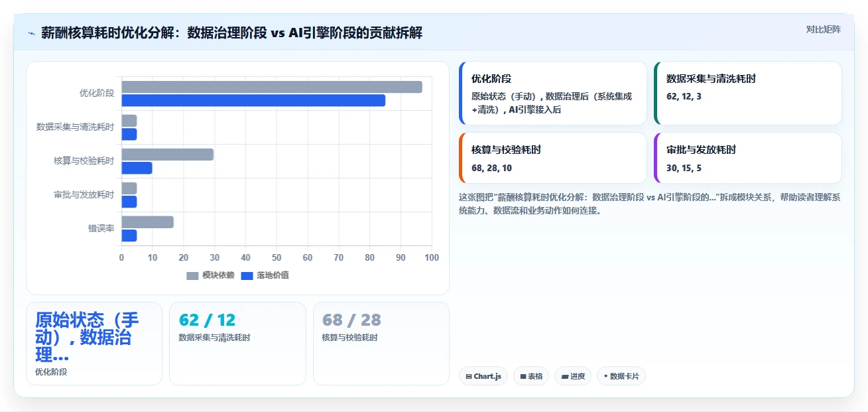Click the gray 核算与校验耗时 bar
The image size is (868, 412).
(x=167, y=155)
